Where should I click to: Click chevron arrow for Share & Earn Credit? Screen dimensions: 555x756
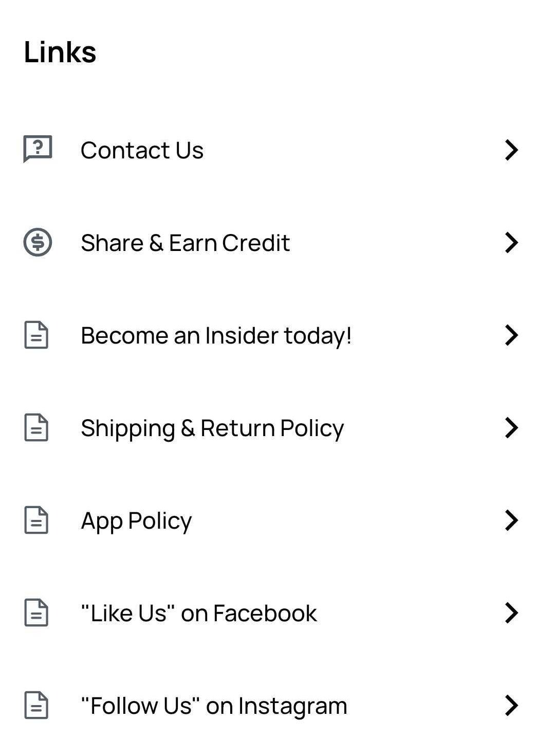coord(511,243)
